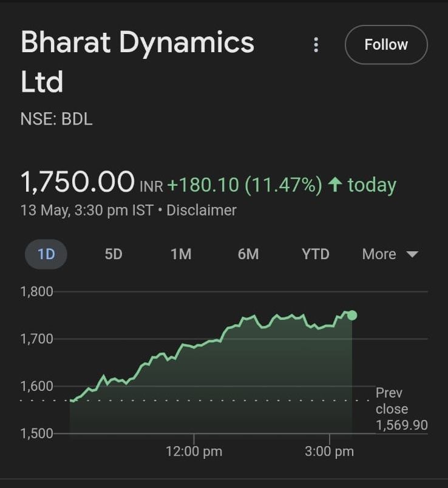Image resolution: width=448 pixels, height=488 pixels.
Task: Click the green up arrow icon
Action: coord(335,185)
